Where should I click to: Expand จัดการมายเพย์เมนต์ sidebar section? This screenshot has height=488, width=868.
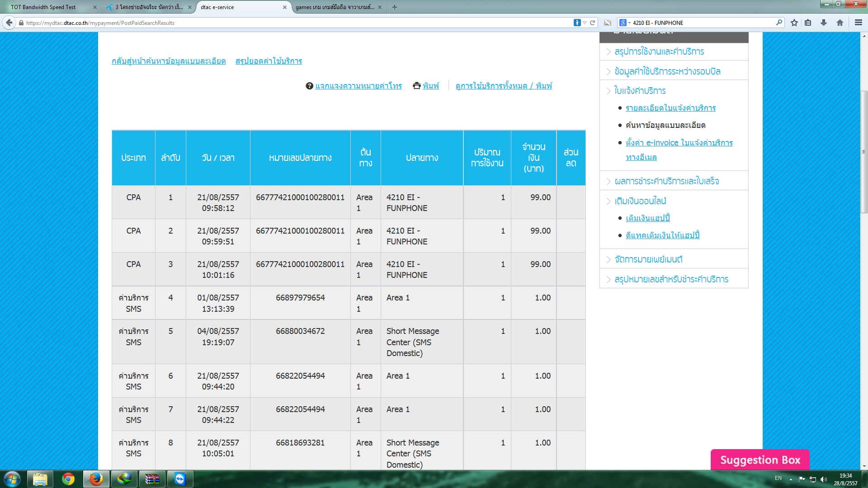pos(648,259)
